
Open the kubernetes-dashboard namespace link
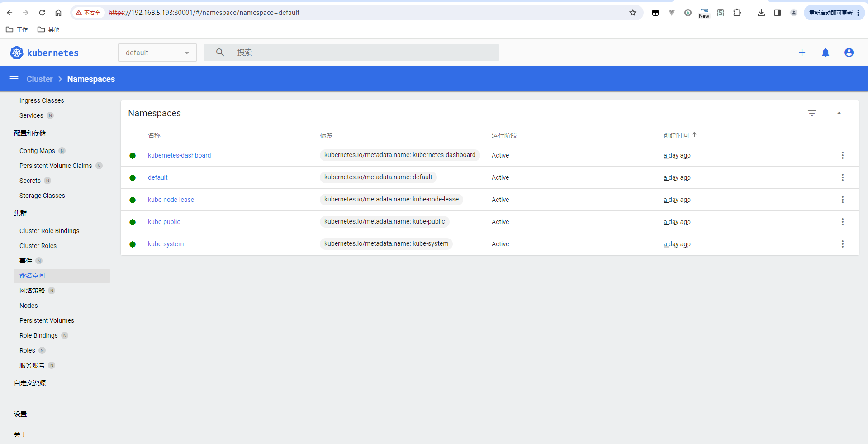click(179, 155)
